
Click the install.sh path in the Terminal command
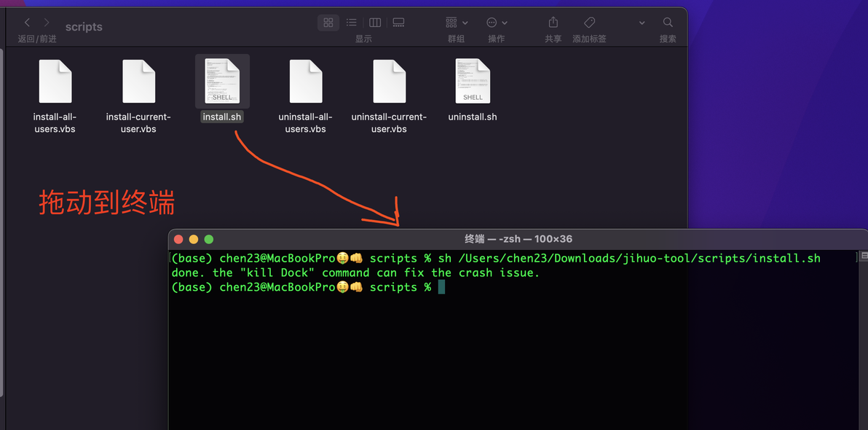click(x=639, y=258)
